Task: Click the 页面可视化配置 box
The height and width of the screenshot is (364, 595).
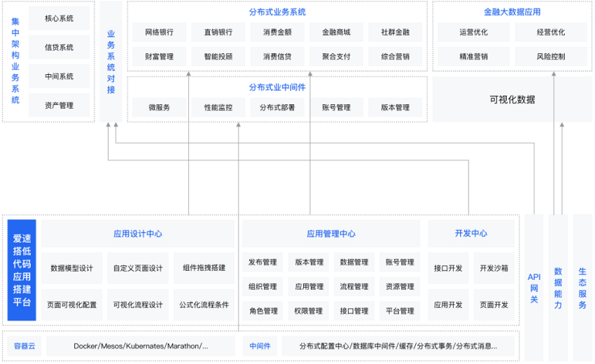Action: [71, 304]
